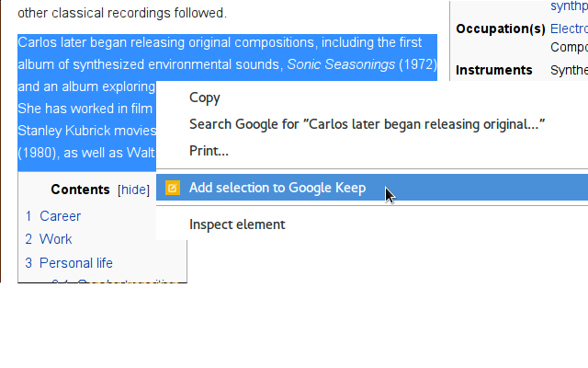The height and width of the screenshot is (368, 588).
Task: Hide the Contents box via [hide]
Action: (x=133, y=190)
